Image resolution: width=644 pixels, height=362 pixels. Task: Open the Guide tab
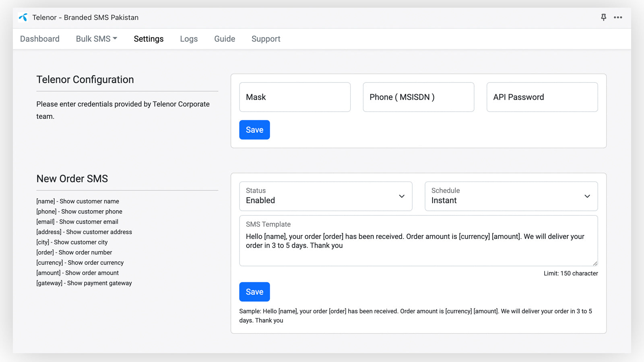coord(225,39)
